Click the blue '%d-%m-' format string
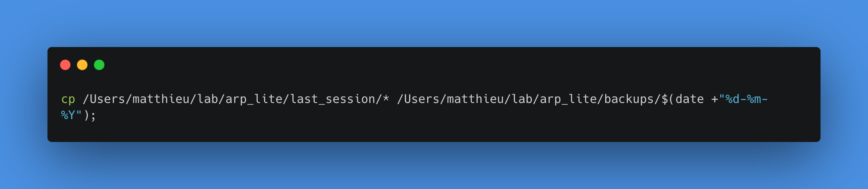This screenshot has height=189, width=868. [747, 99]
